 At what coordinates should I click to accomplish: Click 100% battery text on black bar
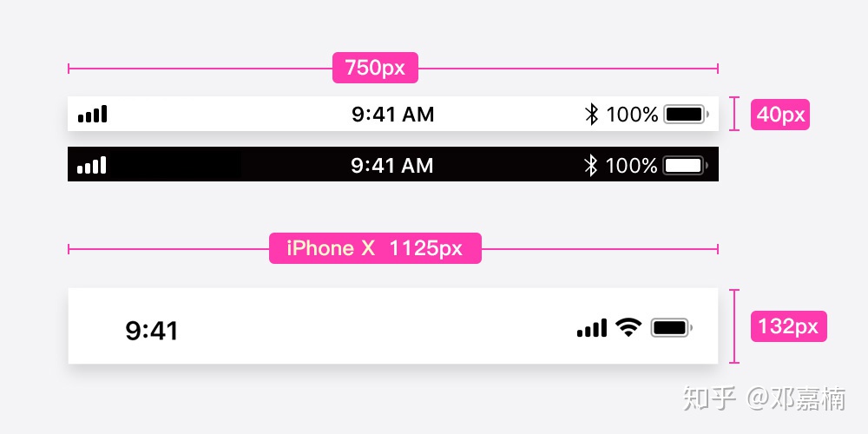point(631,166)
